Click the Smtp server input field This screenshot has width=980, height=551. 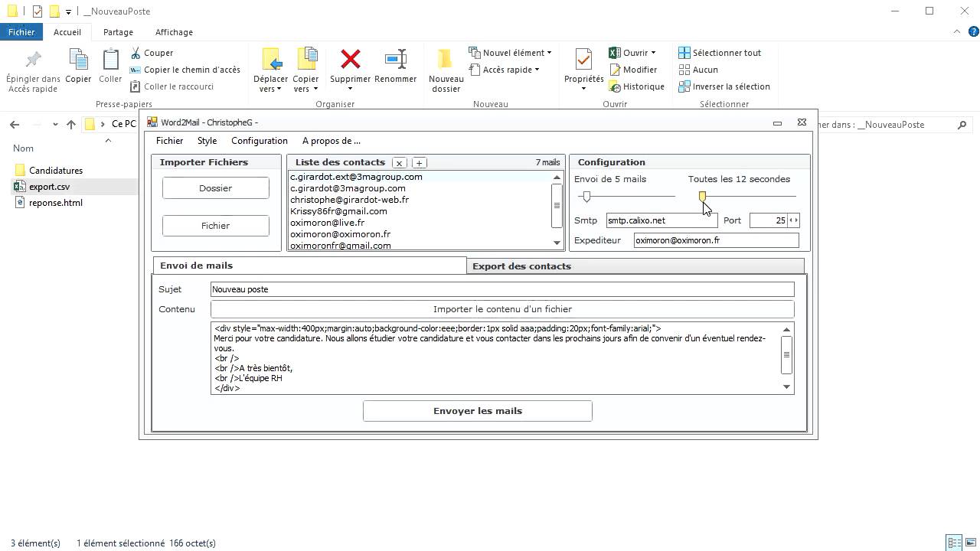coord(661,220)
